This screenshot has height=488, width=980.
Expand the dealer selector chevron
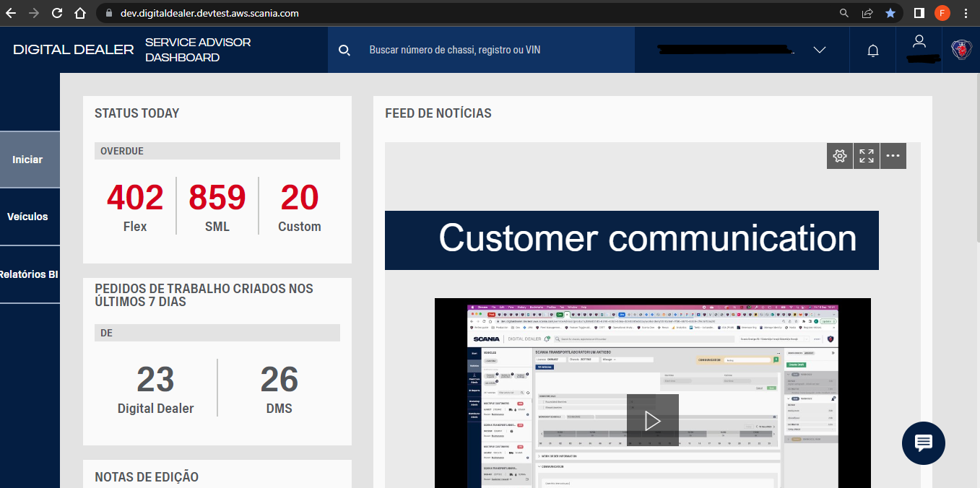[819, 50]
